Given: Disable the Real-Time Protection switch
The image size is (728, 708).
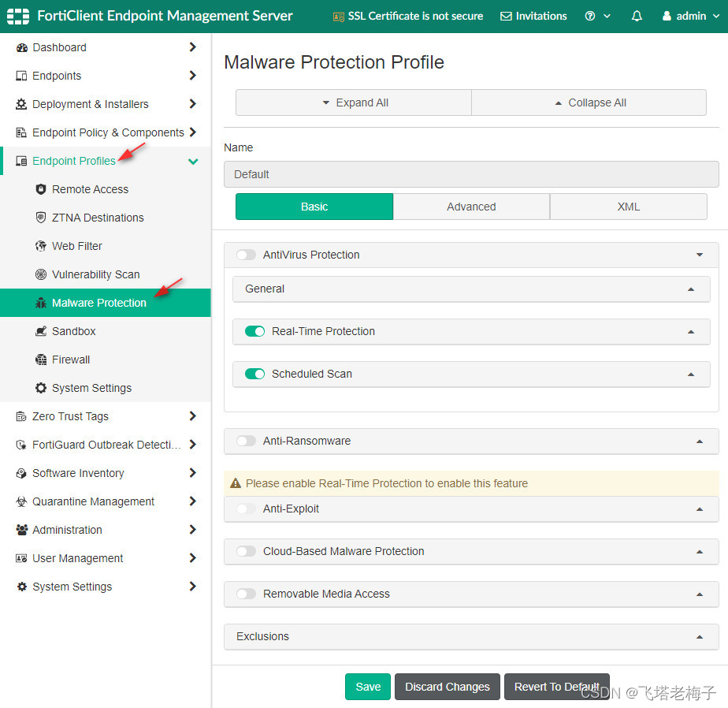Looking at the screenshot, I should [255, 331].
